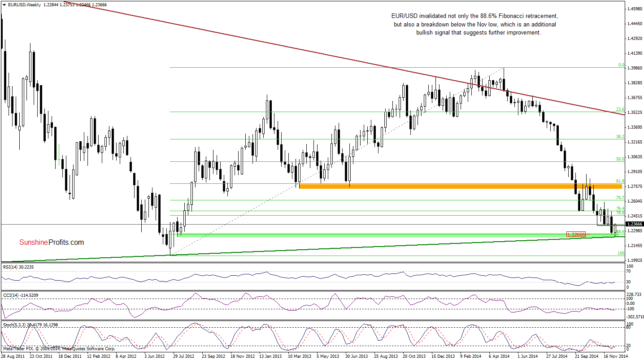This screenshot has width=644, height=360.
Task: Click the 1.32165 price axis value
Action: coord(635,142)
